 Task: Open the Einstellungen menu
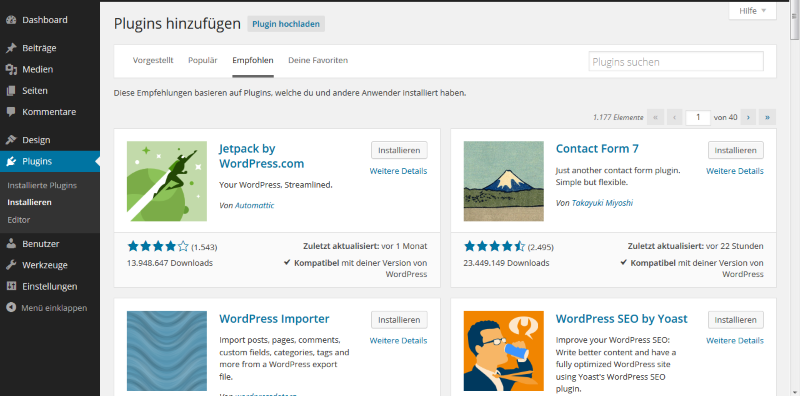point(50,286)
